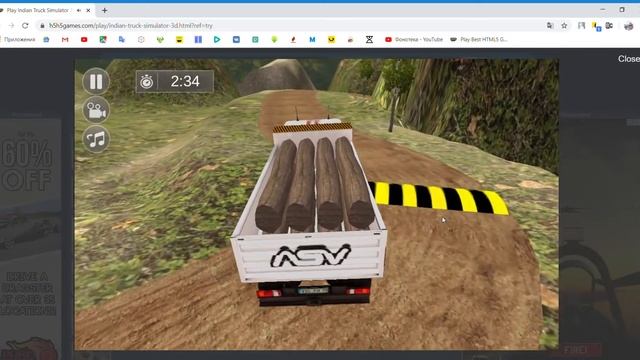Image resolution: width=640 pixels, height=360 pixels.
Task: Pause the truck game
Action: pyautogui.click(x=96, y=81)
